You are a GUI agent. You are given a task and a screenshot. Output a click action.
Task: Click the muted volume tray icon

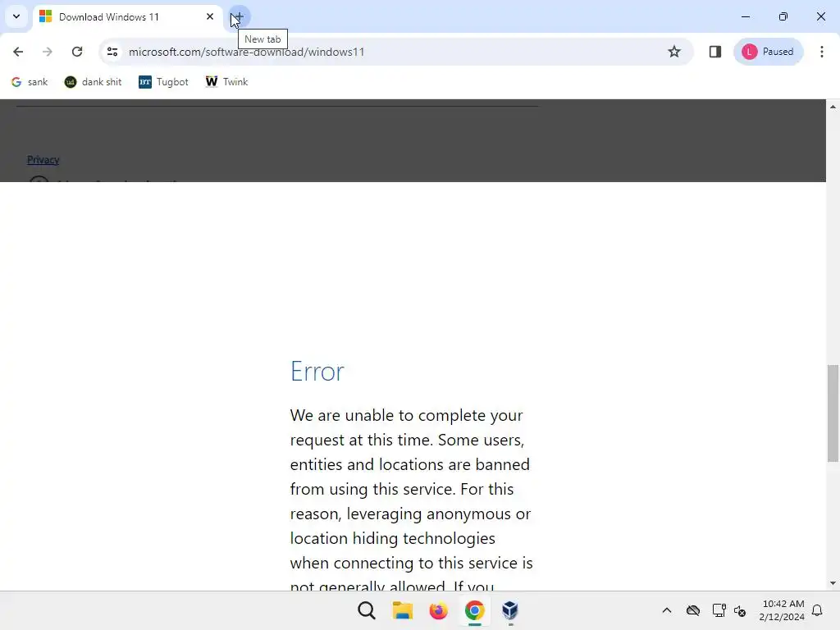740,610
